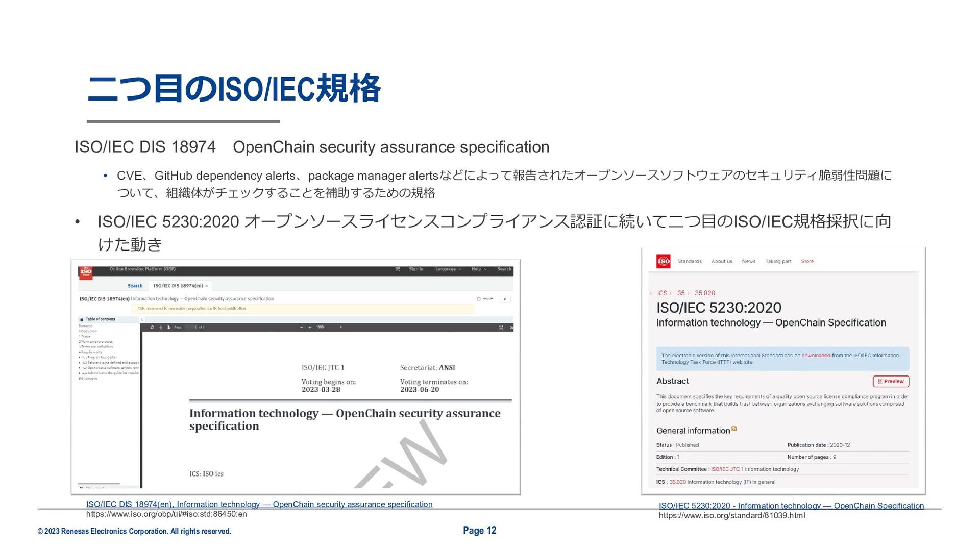
Task: Click Sign in on the OBP header
Action: 416,269
